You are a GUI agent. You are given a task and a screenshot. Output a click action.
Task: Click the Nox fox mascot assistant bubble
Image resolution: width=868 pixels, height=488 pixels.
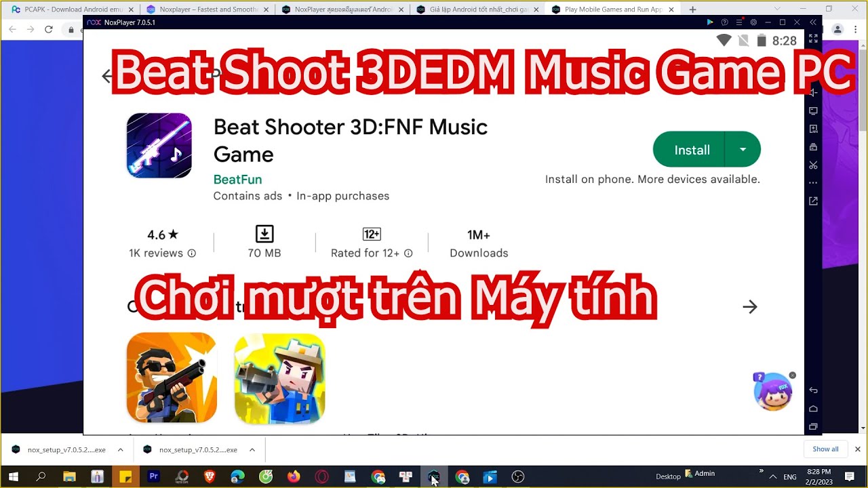(773, 391)
